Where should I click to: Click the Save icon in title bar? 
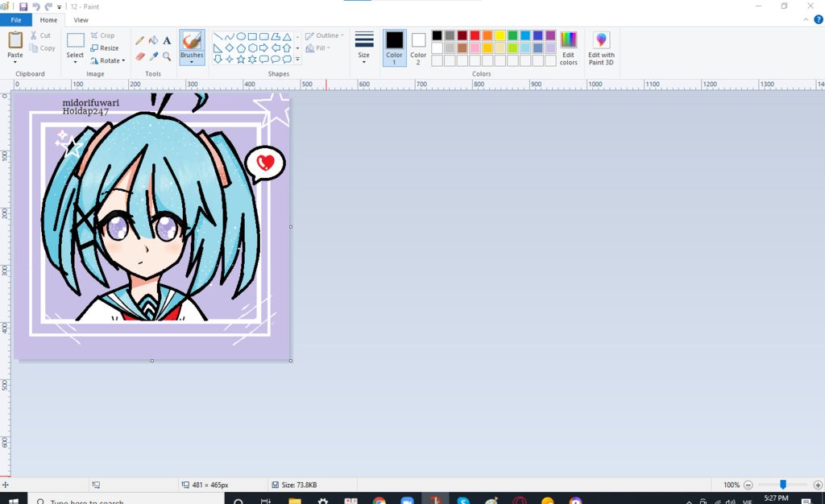coord(23,6)
